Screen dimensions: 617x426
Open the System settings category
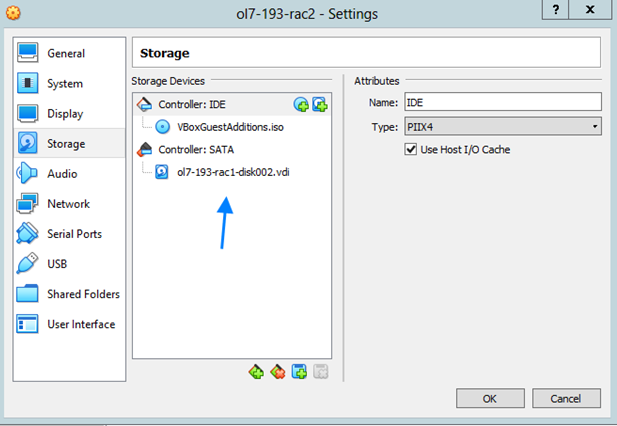[x=69, y=83]
